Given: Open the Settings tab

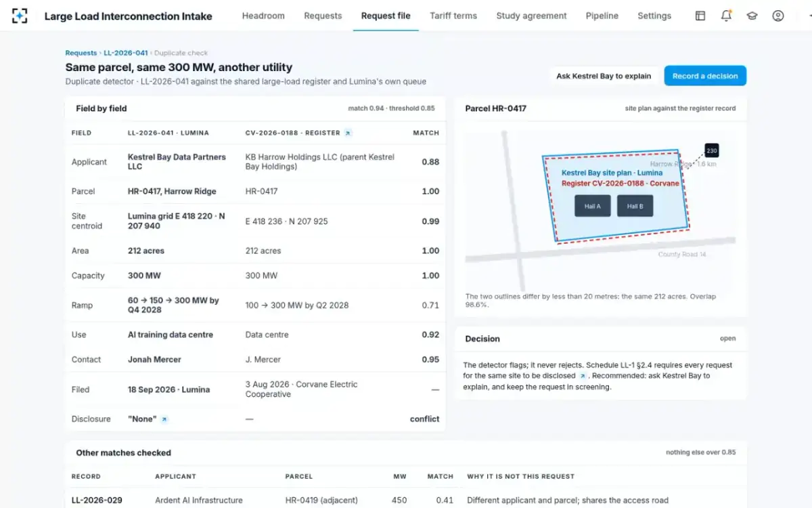Looking at the screenshot, I should pos(654,16).
